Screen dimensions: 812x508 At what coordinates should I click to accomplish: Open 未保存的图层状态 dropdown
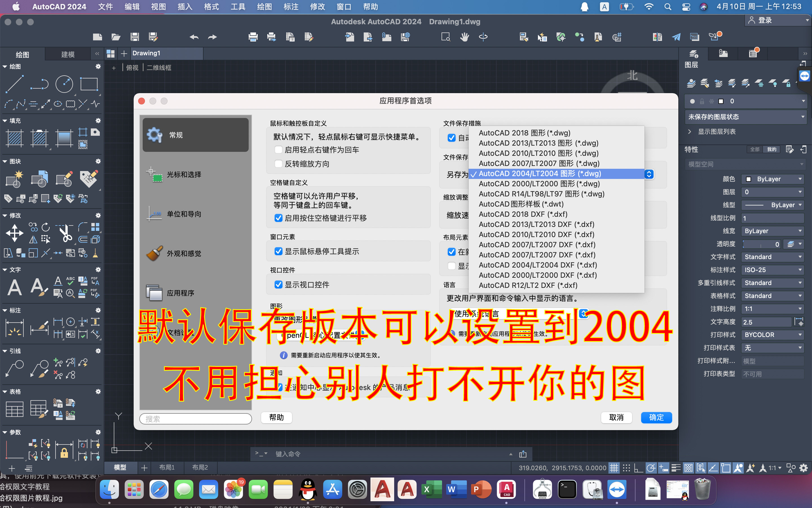pyautogui.click(x=745, y=117)
